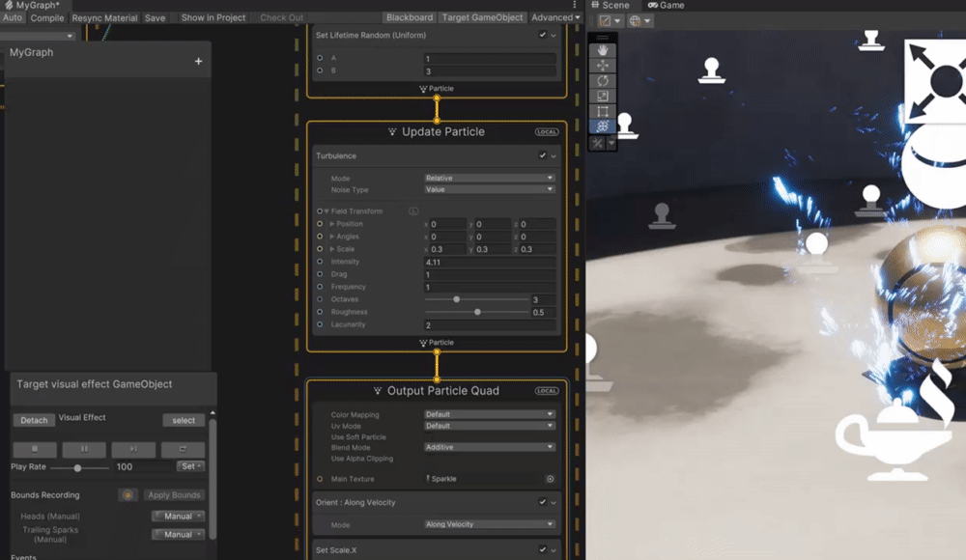Select the Rect tool in Scene toolbar
Screen dimensions: 966x560
pyautogui.click(x=604, y=109)
